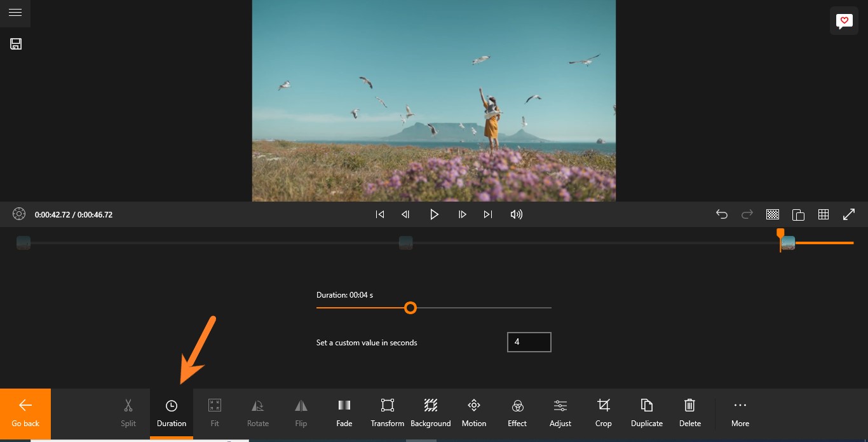Open the Background tool

click(x=431, y=413)
